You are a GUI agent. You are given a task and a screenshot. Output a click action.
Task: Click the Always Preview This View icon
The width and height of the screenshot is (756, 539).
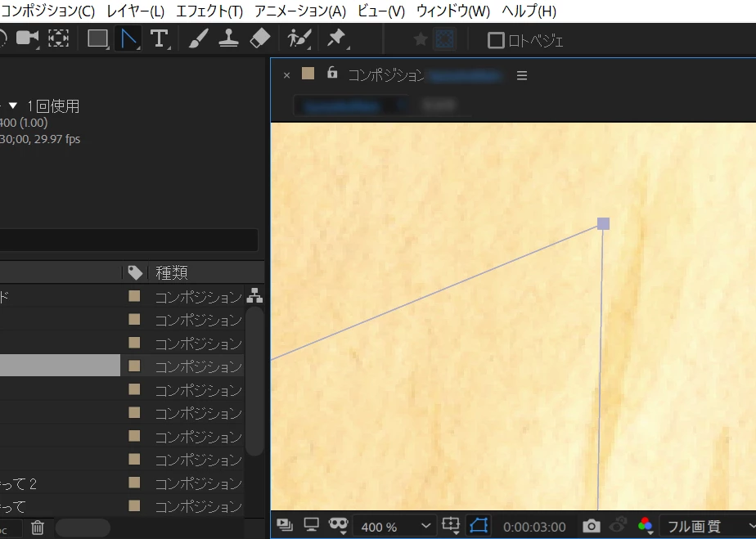tap(285, 525)
